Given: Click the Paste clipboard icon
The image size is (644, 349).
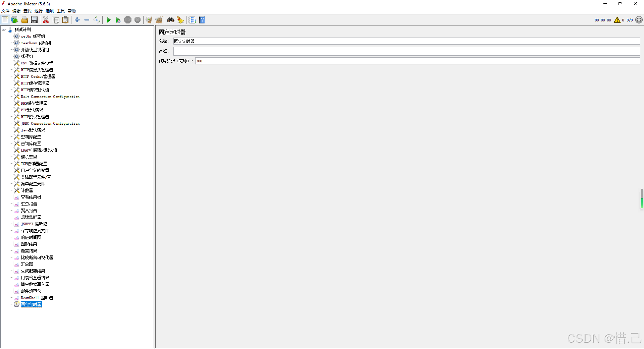Looking at the screenshot, I should tap(66, 20).
